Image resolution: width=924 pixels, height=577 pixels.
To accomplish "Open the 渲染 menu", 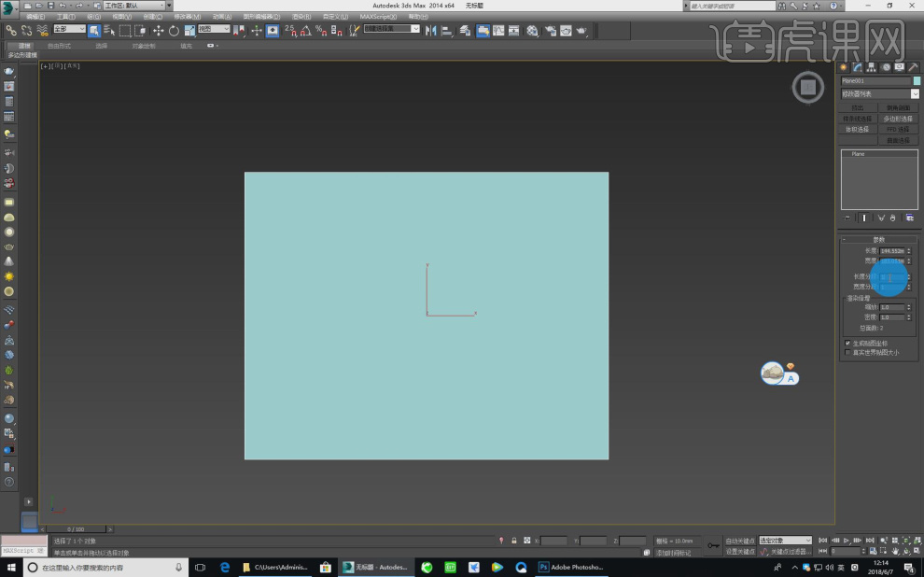I will pos(301,16).
